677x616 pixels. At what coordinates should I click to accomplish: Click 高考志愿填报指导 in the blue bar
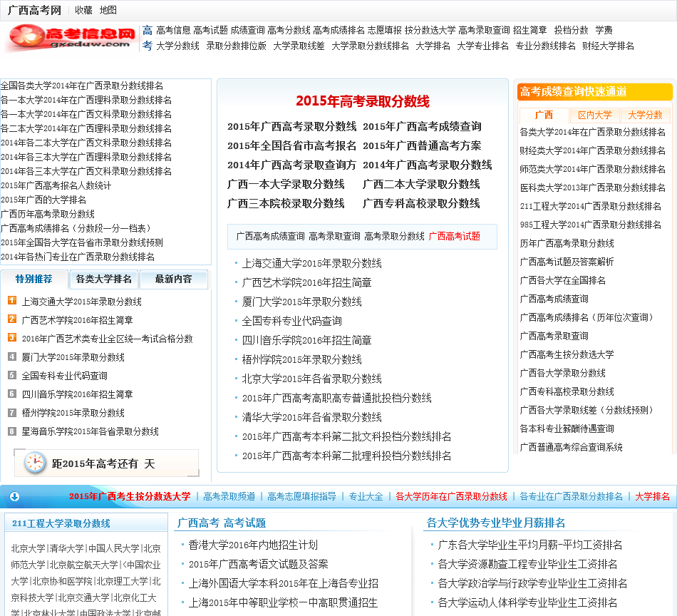pyautogui.click(x=301, y=496)
